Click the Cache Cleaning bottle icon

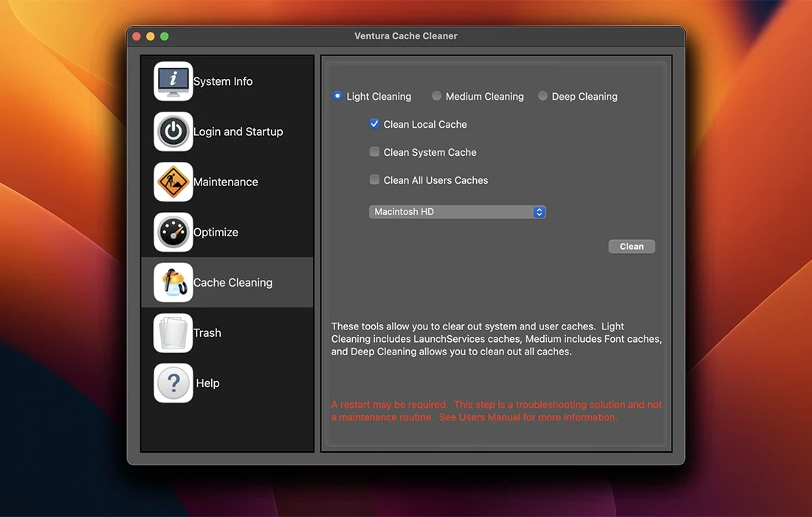tap(173, 282)
